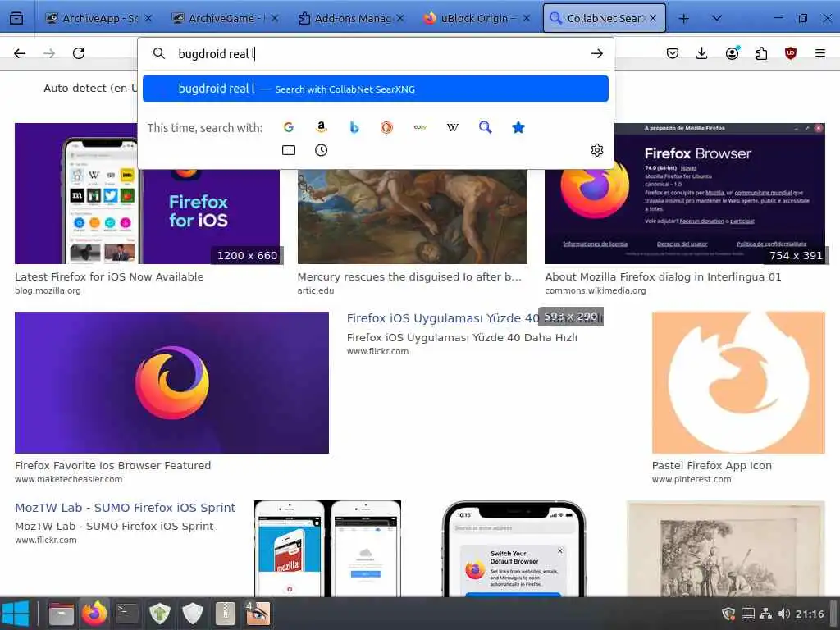Open the file manager from taskbar
This screenshot has height=630, width=840.
(61, 614)
